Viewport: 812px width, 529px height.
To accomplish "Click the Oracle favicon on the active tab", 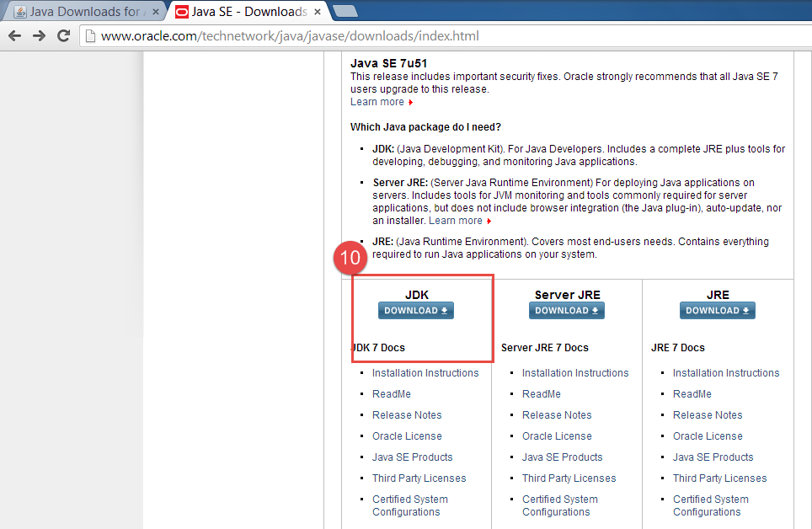I will [x=179, y=12].
